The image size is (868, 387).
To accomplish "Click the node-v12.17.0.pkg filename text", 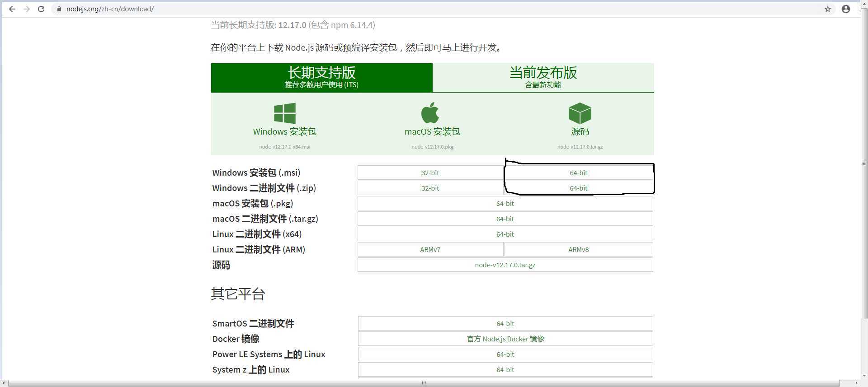I will 432,147.
